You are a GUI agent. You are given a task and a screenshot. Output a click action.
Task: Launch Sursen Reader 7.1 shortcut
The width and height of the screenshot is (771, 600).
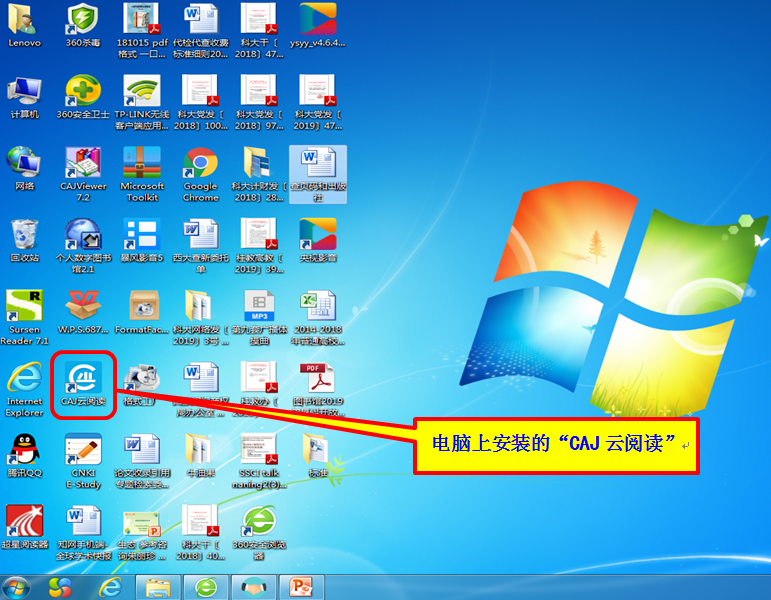(24, 318)
